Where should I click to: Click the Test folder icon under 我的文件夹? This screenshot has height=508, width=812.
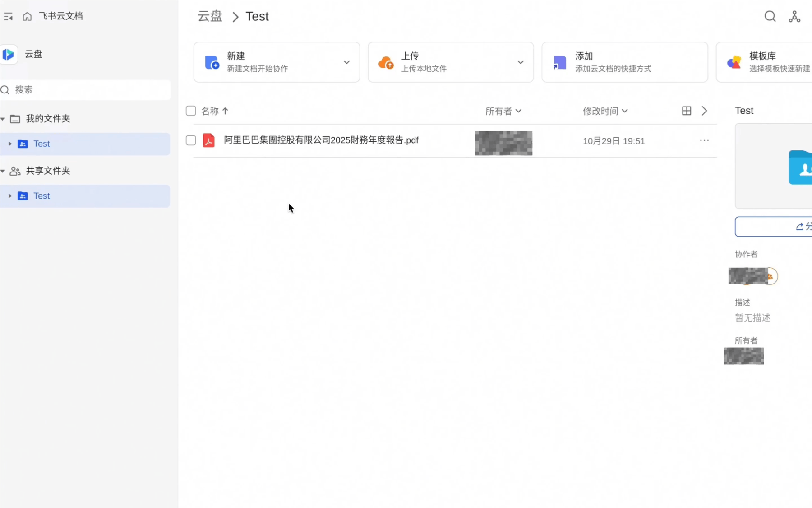click(x=23, y=144)
